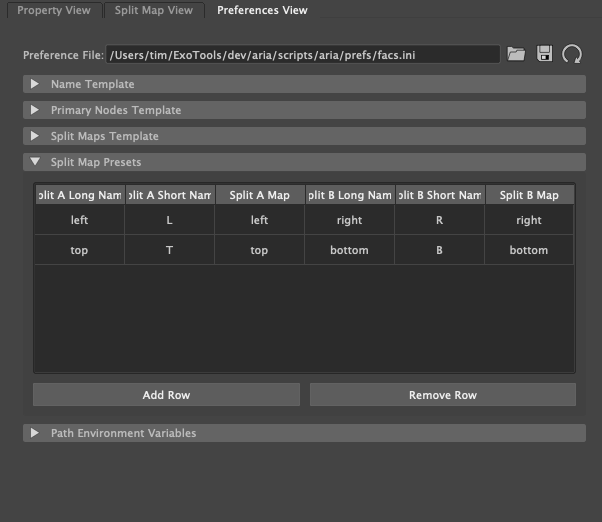Select the 'T' short name cell
The width and height of the screenshot is (602, 522).
pyautogui.click(x=169, y=250)
